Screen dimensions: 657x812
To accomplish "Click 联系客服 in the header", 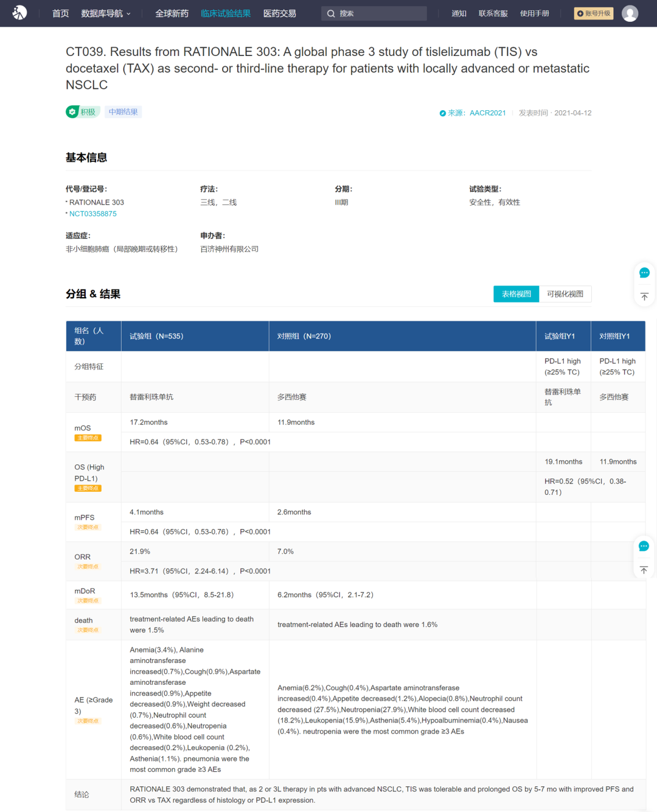I will (x=493, y=13).
